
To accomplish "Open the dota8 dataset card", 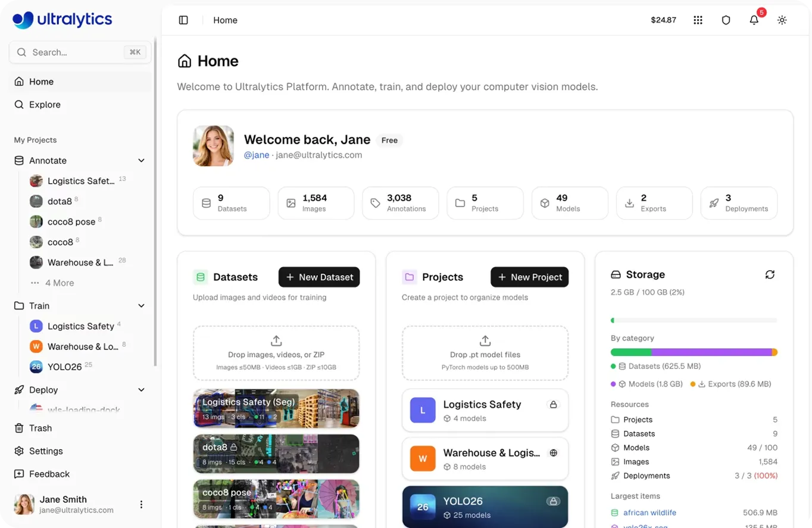I will [x=276, y=454].
